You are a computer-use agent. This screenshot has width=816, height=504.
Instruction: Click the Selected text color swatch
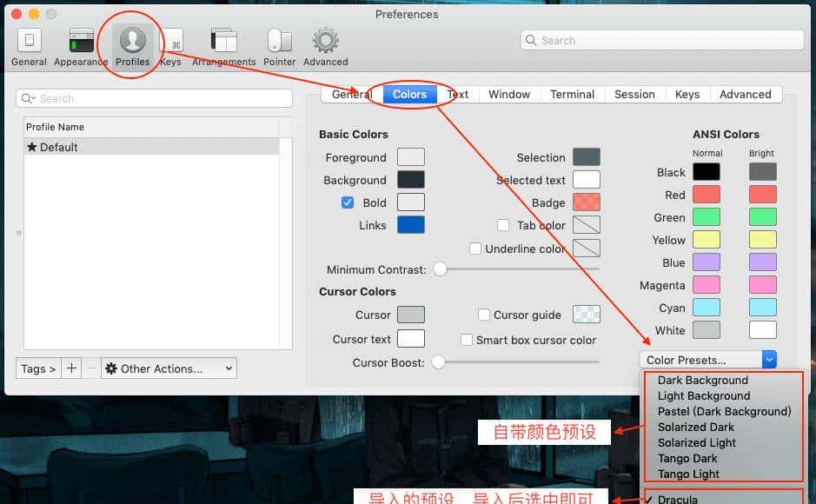(587, 180)
